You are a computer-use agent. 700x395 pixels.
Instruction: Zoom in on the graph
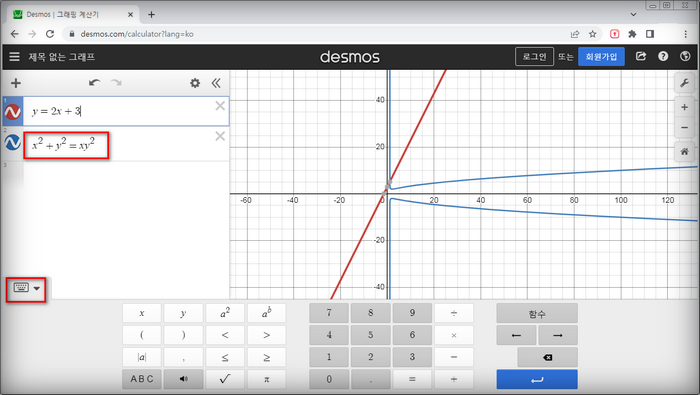pyautogui.click(x=684, y=107)
